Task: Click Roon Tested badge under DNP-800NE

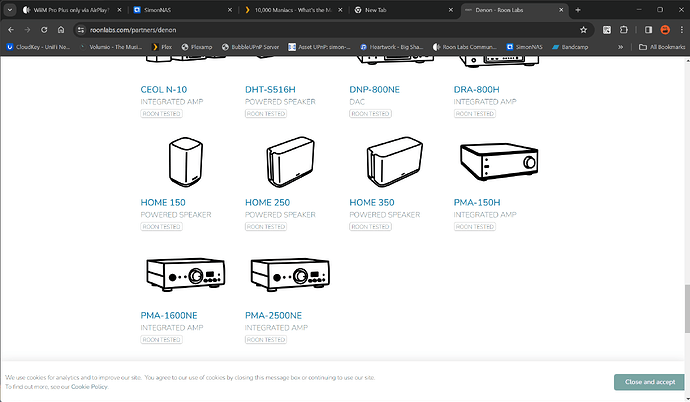Action: tap(370, 114)
